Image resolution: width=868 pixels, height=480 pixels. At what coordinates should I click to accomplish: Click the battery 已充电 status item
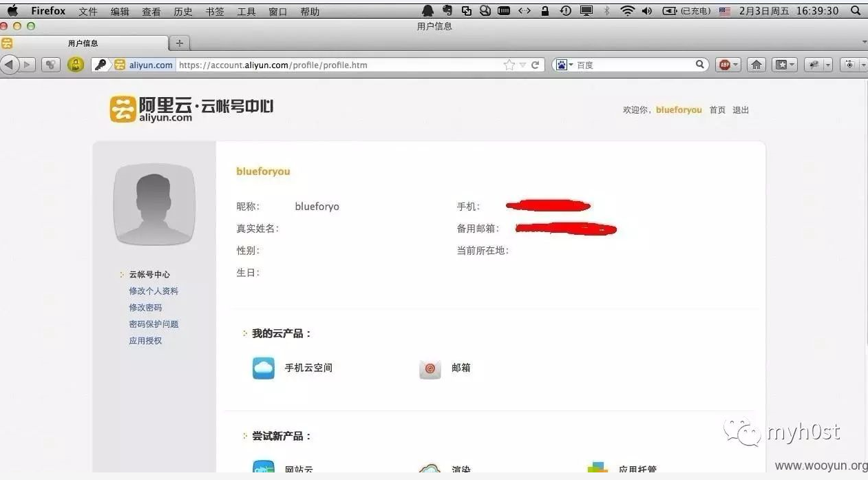pyautogui.click(x=686, y=11)
